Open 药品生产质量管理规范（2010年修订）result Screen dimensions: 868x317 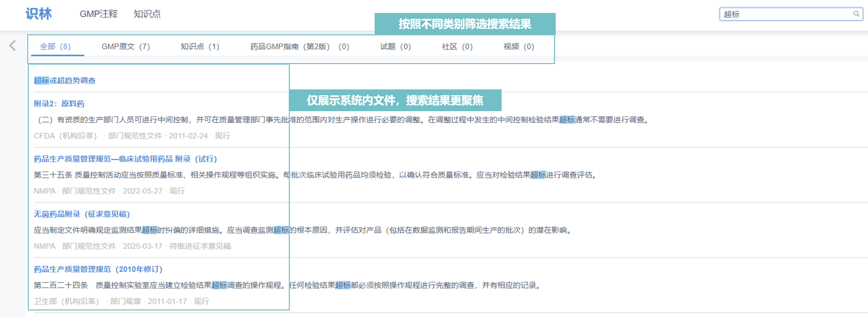(98, 269)
